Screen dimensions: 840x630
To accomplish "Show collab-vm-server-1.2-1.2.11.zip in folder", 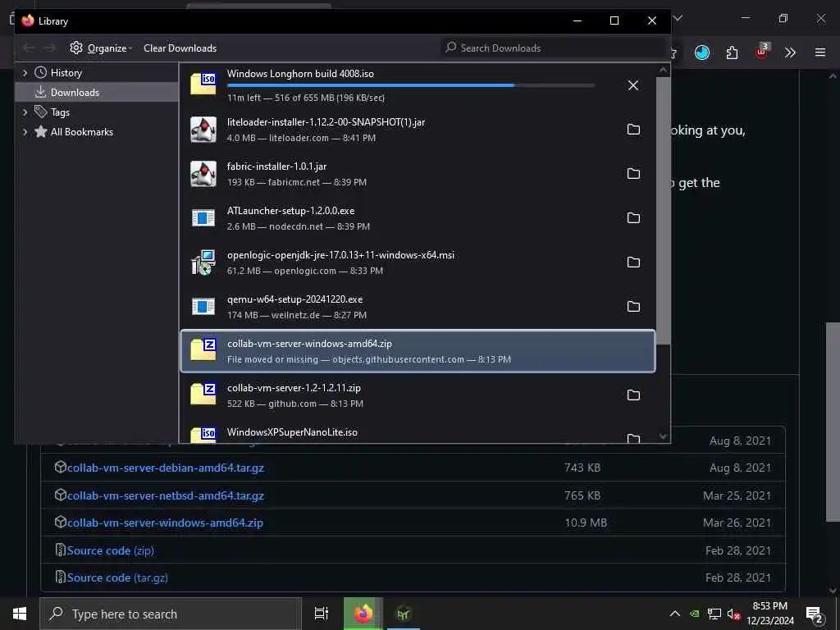I will point(633,395).
